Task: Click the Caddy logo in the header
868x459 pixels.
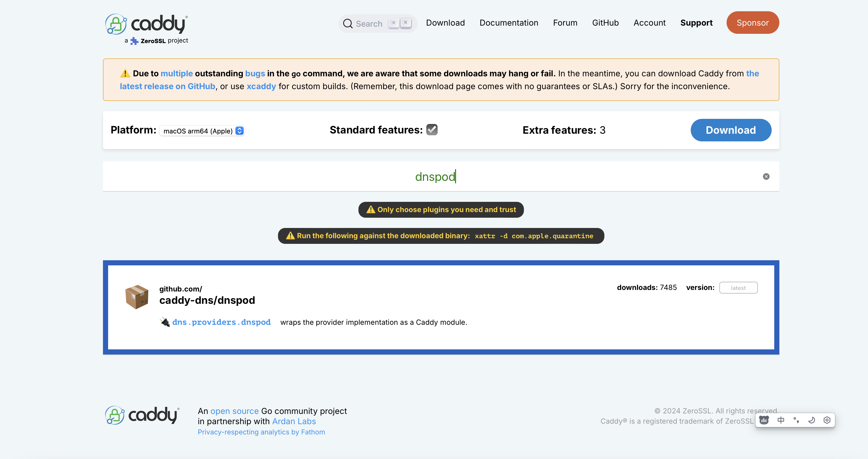Action: [146, 24]
